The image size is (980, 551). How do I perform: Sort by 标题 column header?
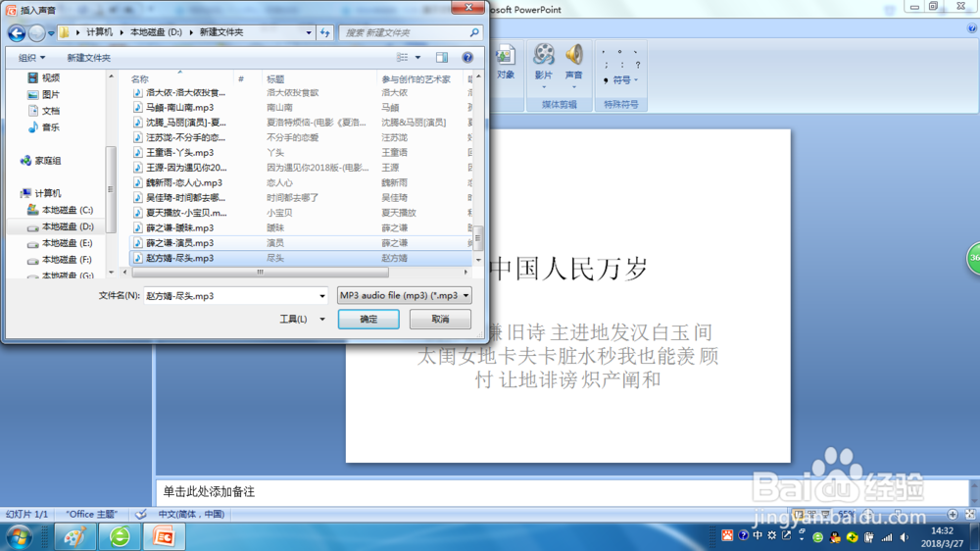coord(275,79)
